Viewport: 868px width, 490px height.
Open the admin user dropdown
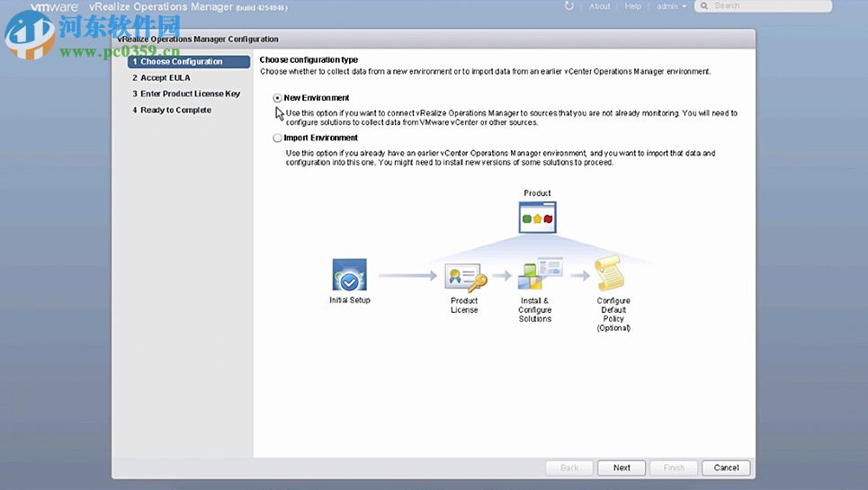(x=671, y=6)
